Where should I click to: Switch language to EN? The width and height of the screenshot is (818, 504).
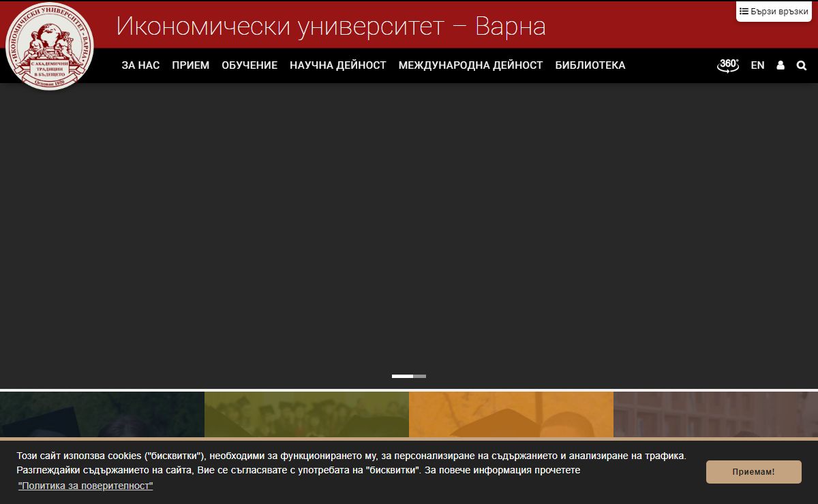click(x=757, y=65)
